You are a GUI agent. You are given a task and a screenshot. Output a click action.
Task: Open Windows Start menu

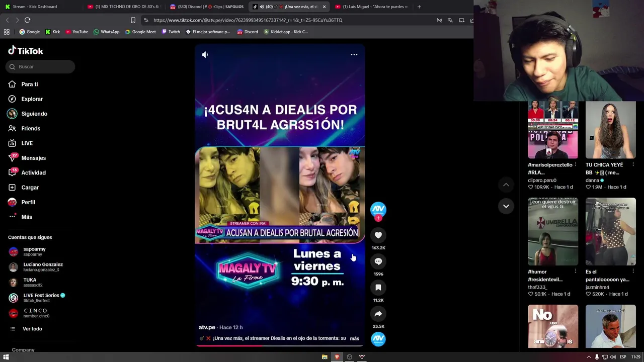click(x=6, y=357)
